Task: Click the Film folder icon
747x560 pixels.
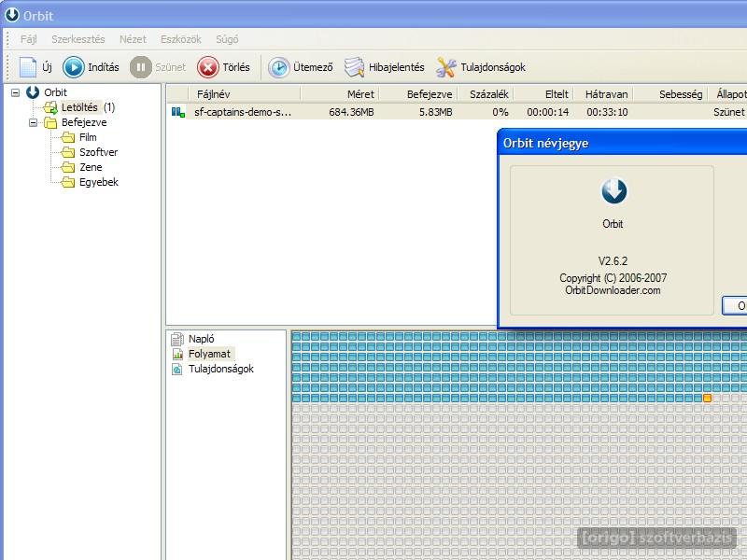Action: pos(68,137)
